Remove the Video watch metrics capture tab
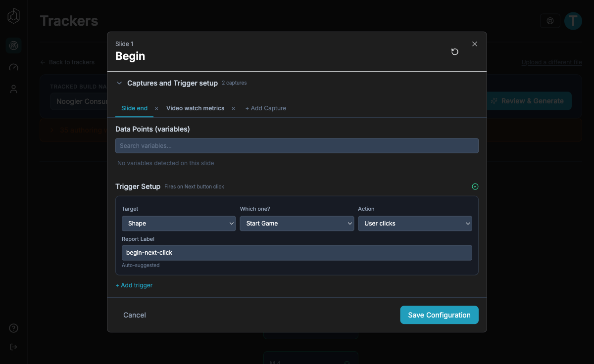 click(x=233, y=108)
